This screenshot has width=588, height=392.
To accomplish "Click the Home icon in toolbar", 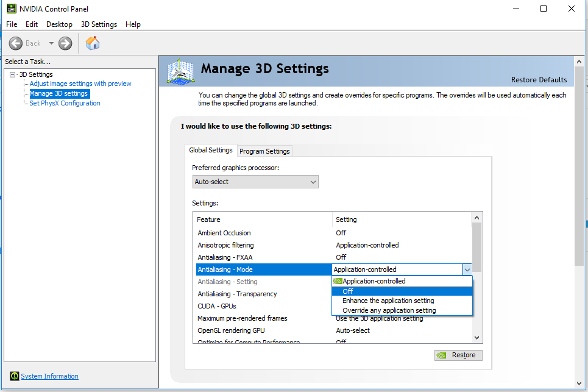I will click(93, 43).
